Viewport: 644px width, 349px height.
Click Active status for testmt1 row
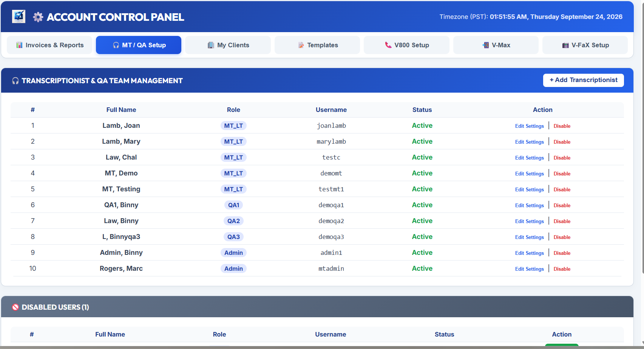pyautogui.click(x=422, y=189)
